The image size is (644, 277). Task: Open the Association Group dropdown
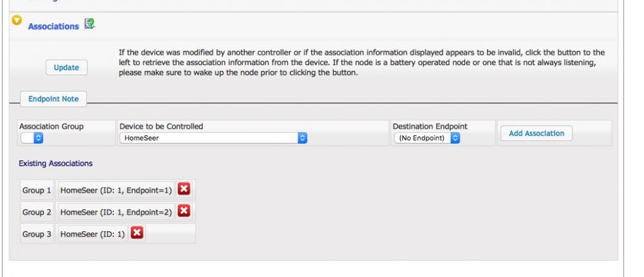pyautogui.click(x=32, y=138)
